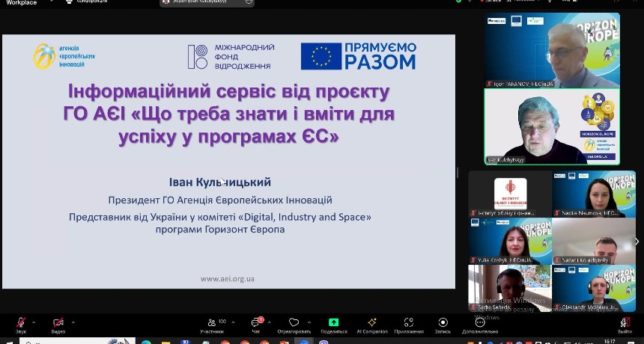Image resolution: width=644 pixels, height=344 pixels.
Task: Select Ivan Kulchytskyy's active speaker video
Action: coord(552,126)
